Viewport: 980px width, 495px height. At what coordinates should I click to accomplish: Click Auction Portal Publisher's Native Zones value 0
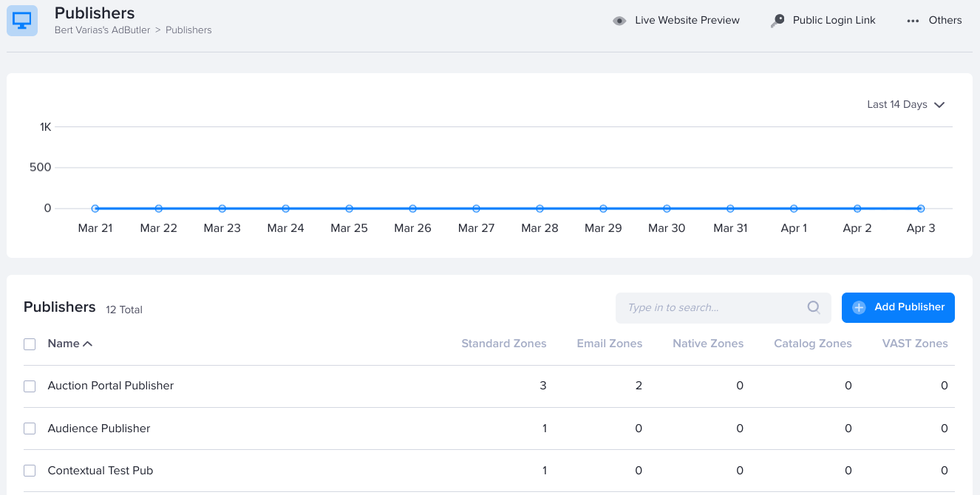pyautogui.click(x=740, y=386)
